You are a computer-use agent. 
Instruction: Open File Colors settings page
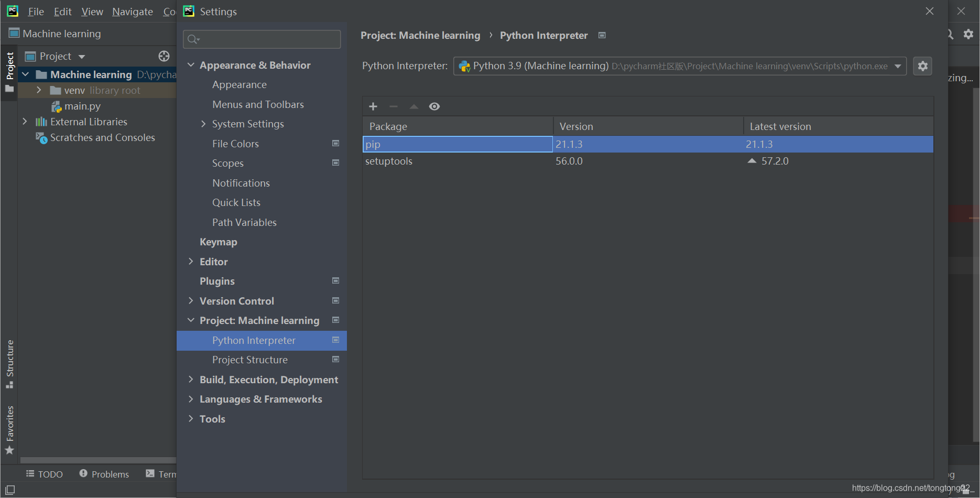[x=235, y=144]
